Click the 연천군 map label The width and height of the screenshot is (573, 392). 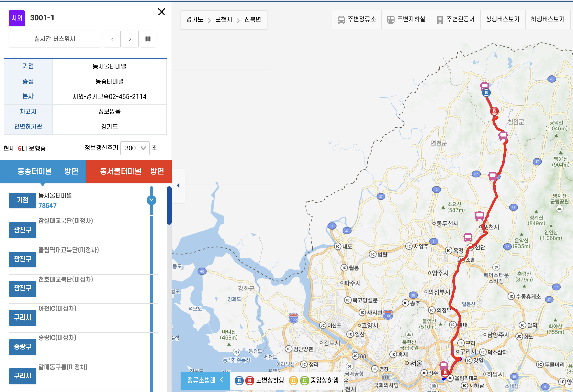(x=439, y=143)
